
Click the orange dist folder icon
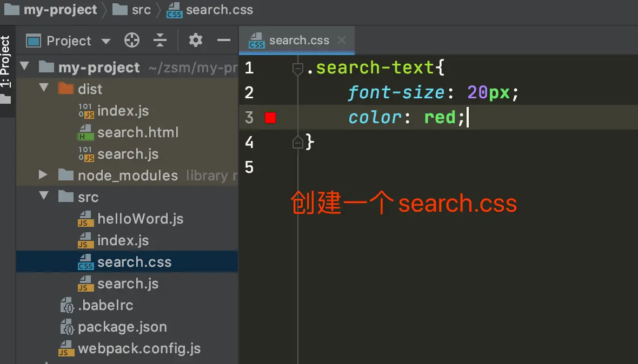point(66,88)
